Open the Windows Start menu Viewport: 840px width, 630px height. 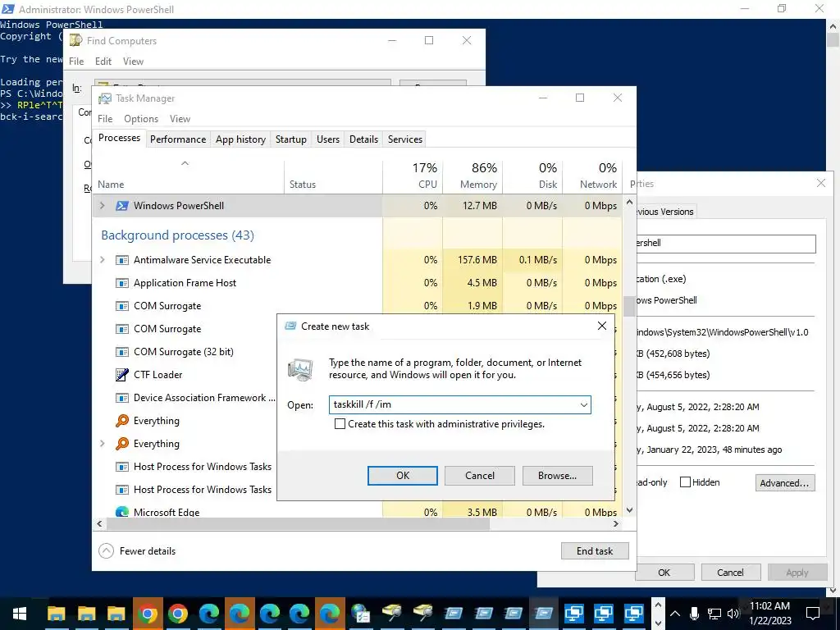[x=20, y=614]
